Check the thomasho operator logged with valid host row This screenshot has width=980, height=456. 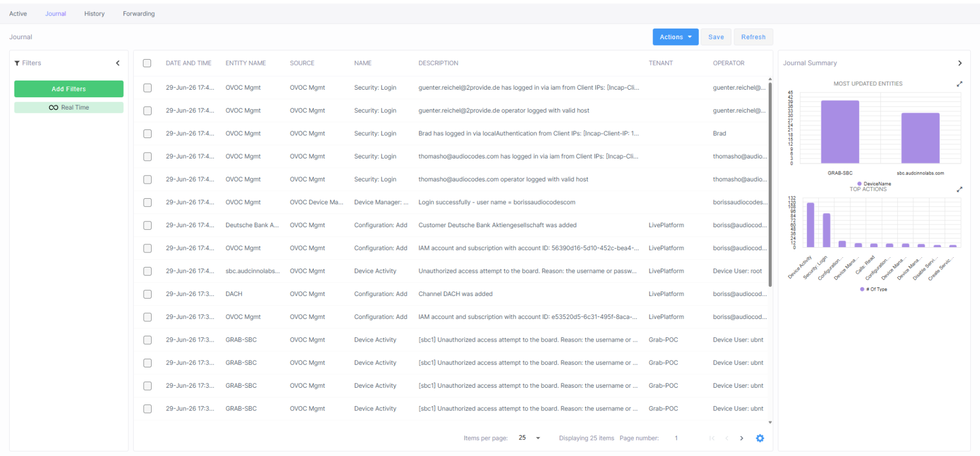[x=147, y=179]
